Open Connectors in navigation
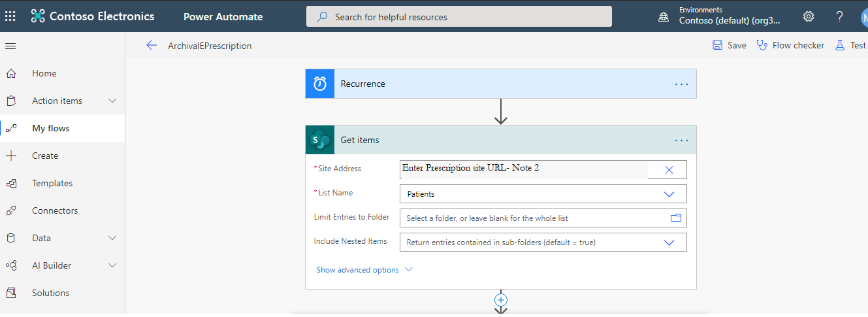Screen dimensions: 868x317 [x=55, y=210]
